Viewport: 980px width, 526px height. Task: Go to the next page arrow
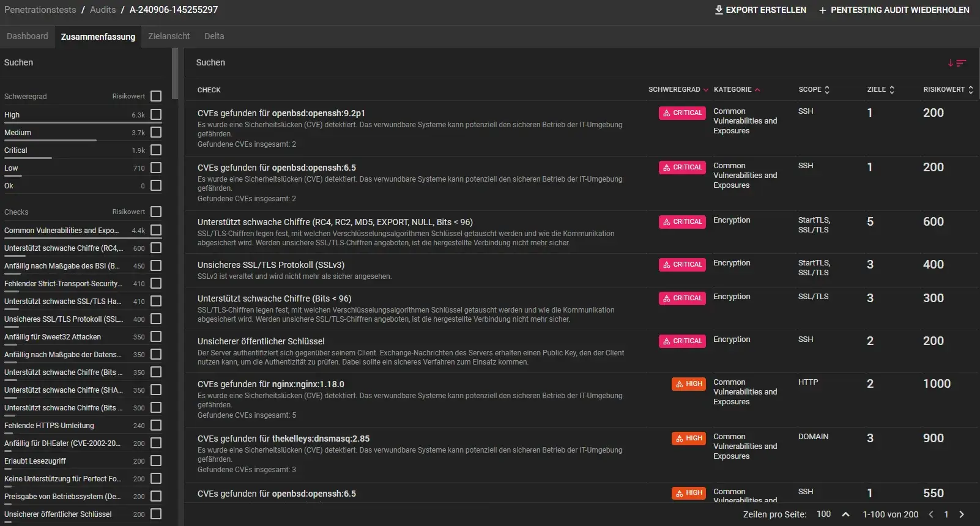pos(962,514)
